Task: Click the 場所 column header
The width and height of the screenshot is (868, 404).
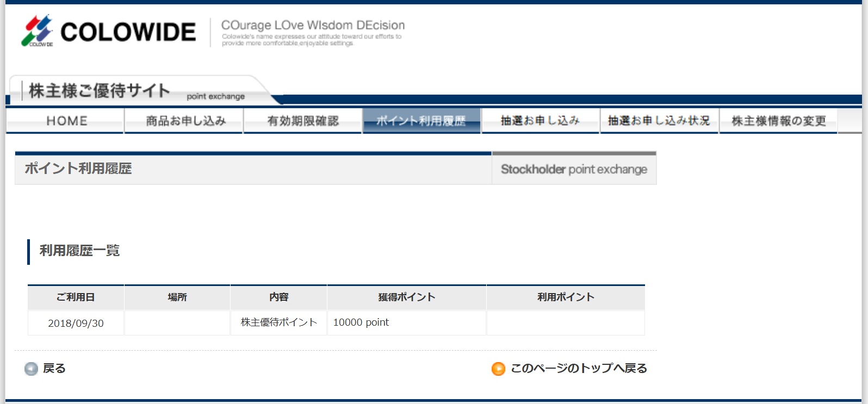Action: pos(177,297)
